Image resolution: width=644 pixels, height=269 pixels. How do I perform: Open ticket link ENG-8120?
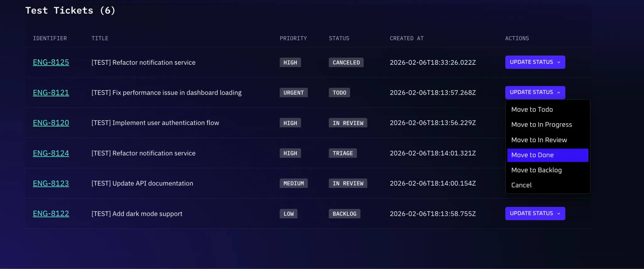point(51,123)
